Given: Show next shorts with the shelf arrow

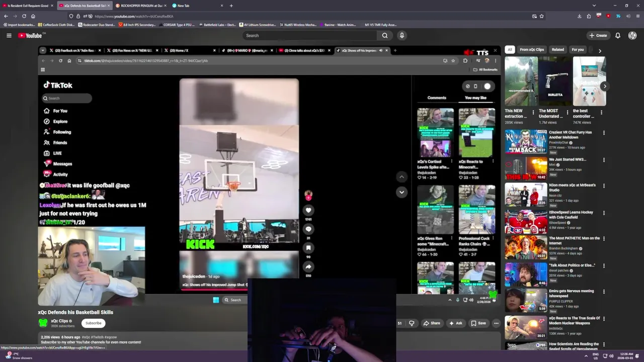Looking at the screenshot, I should [x=604, y=86].
